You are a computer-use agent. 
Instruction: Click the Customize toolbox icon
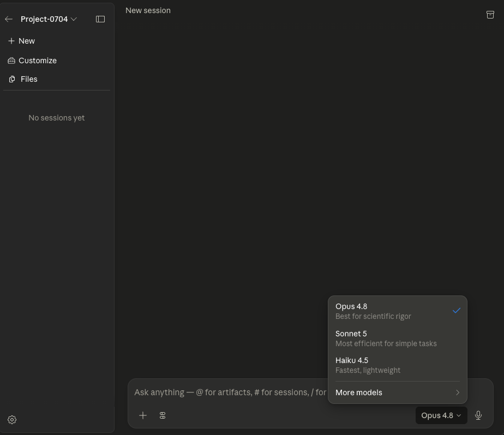coord(11,61)
